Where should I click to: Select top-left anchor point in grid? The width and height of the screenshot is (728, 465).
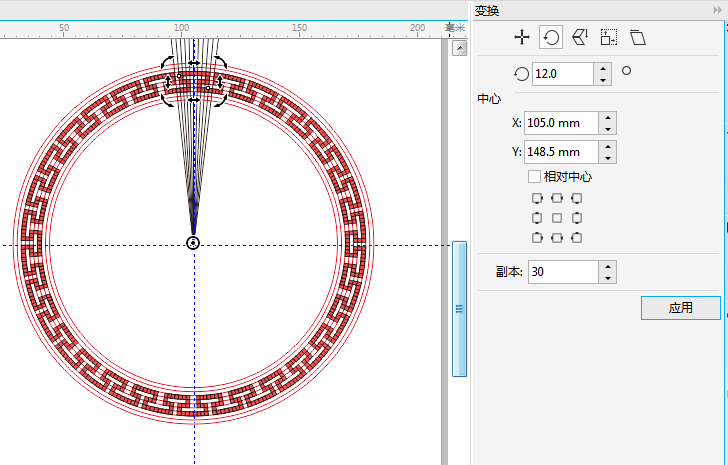tap(537, 198)
